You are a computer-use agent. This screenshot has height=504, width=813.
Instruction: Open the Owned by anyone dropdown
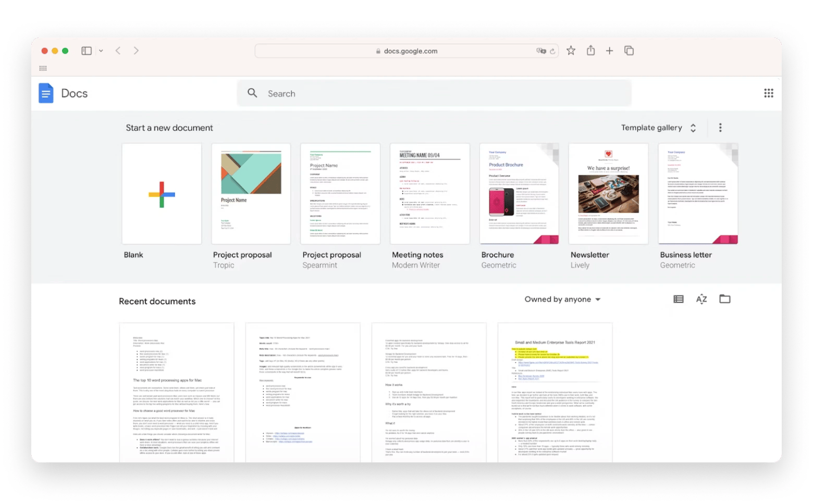562,299
